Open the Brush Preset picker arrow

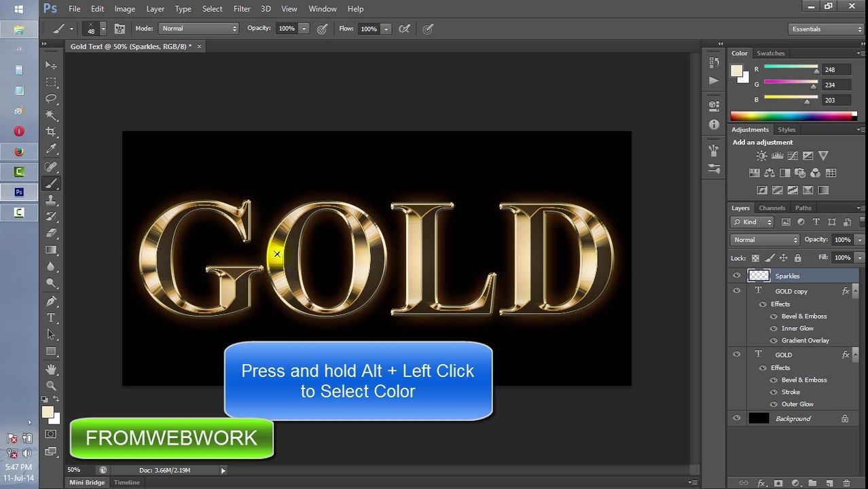[x=103, y=29]
